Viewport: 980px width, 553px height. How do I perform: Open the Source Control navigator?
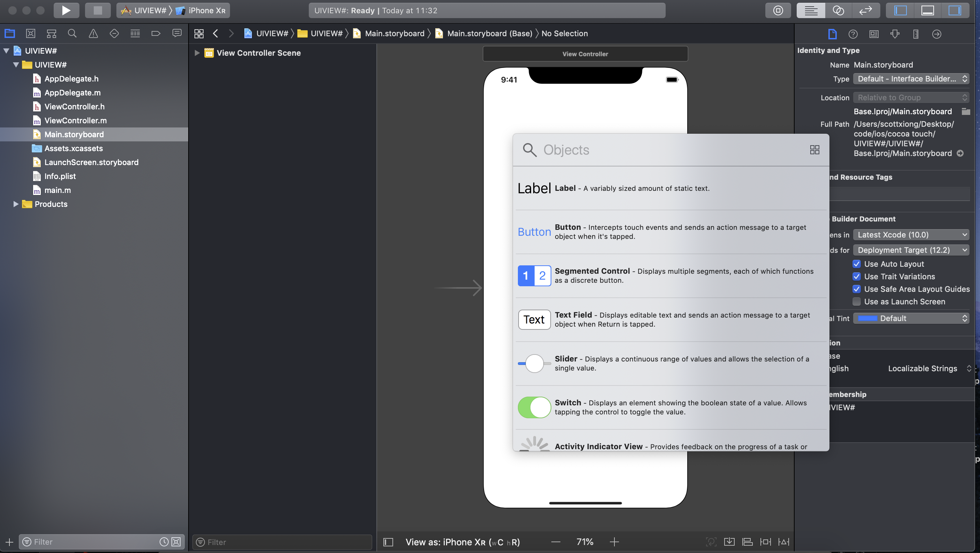click(30, 33)
